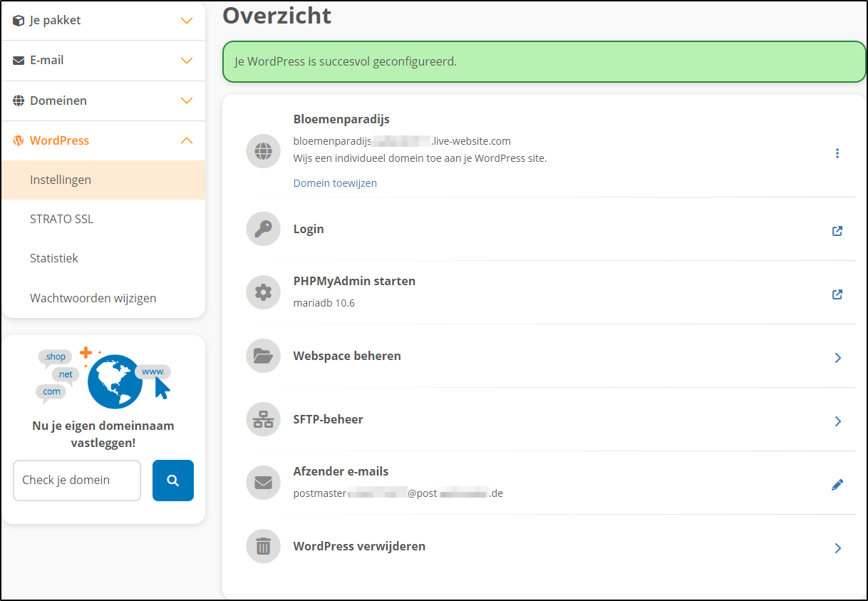Click the network icon next to SFTP-beheer
The width and height of the screenshot is (868, 601).
[x=263, y=419]
